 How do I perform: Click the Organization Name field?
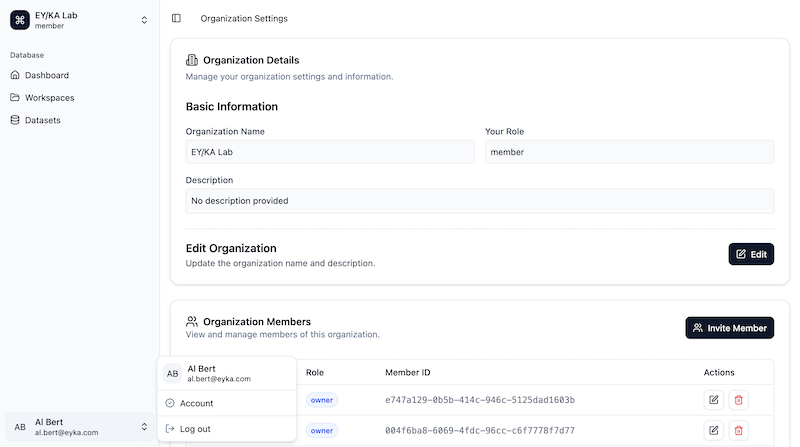(330, 152)
